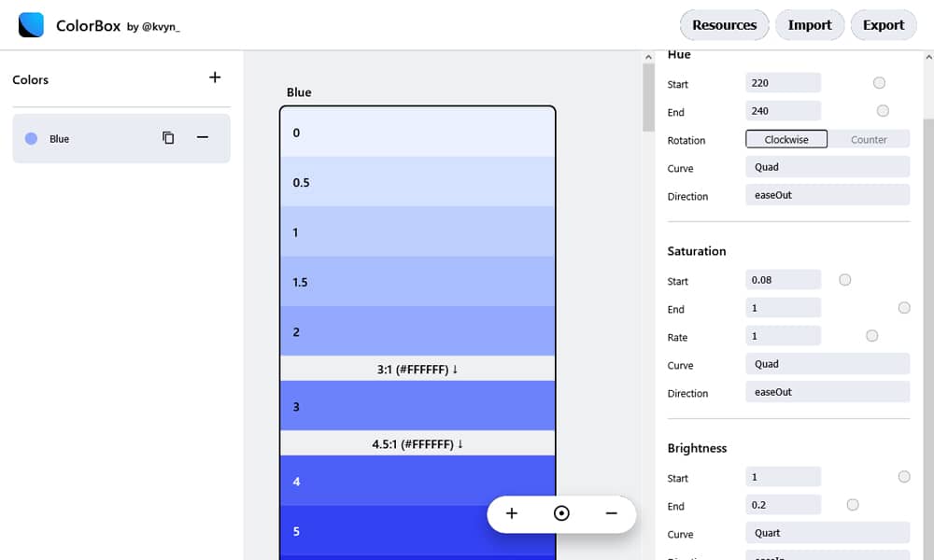Click the Colors heading in sidebar
Image resolution: width=934 pixels, height=560 pixels.
tap(31, 79)
